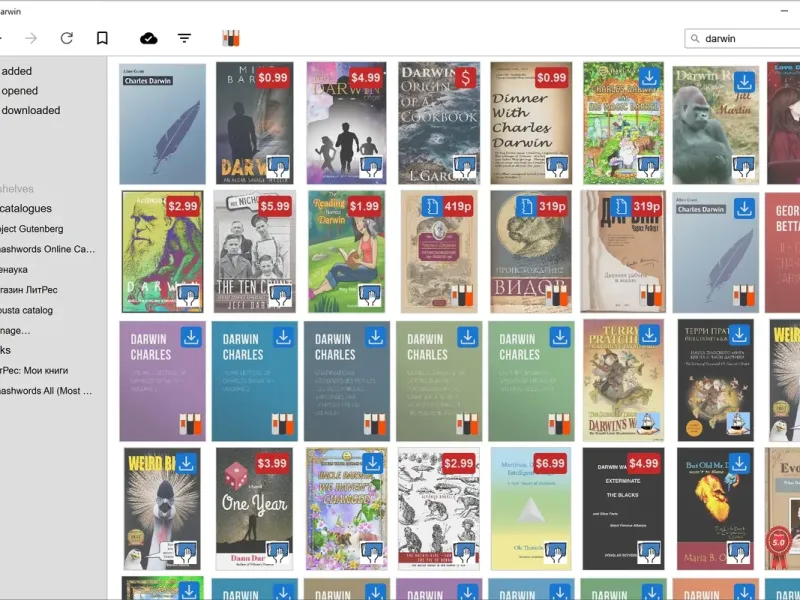Click $5.99 price on The Ten Cent book

pyautogui.click(x=274, y=206)
